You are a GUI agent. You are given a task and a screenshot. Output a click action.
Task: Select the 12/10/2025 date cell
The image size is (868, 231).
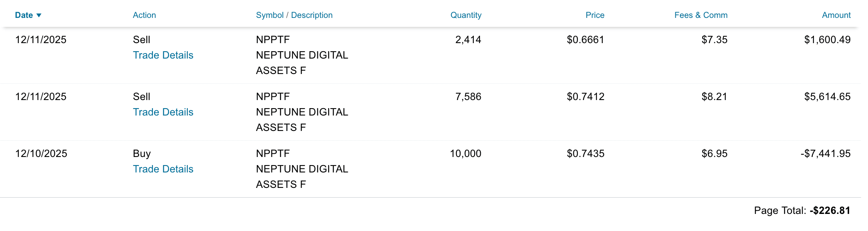41,154
